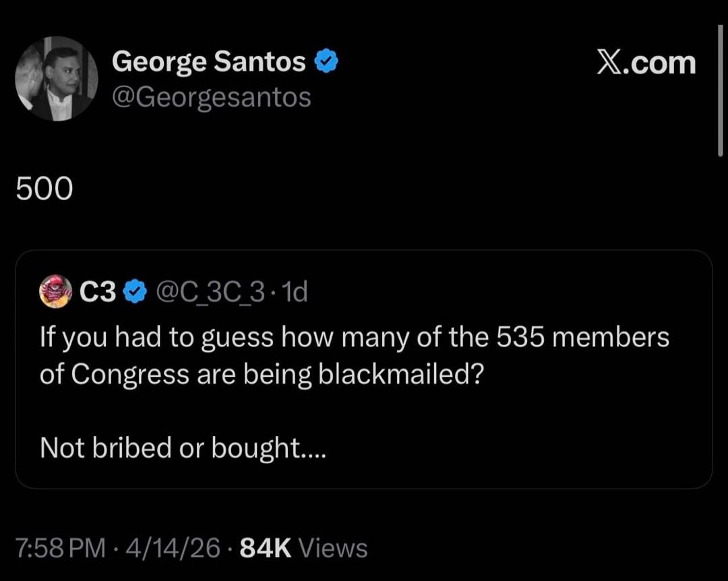Open C3's profile avatar

click(x=57, y=291)
